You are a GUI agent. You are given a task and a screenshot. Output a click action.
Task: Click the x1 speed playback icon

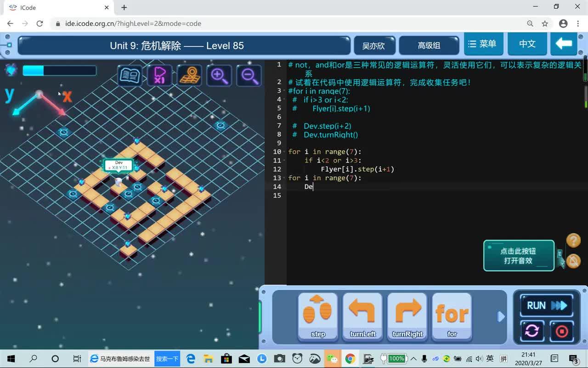point(158,75)
